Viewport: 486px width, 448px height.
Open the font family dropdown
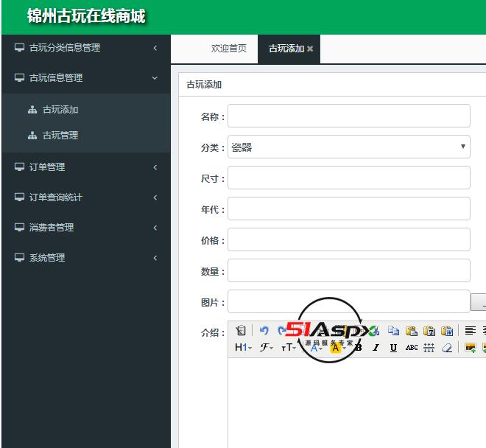tap(267, 348)
